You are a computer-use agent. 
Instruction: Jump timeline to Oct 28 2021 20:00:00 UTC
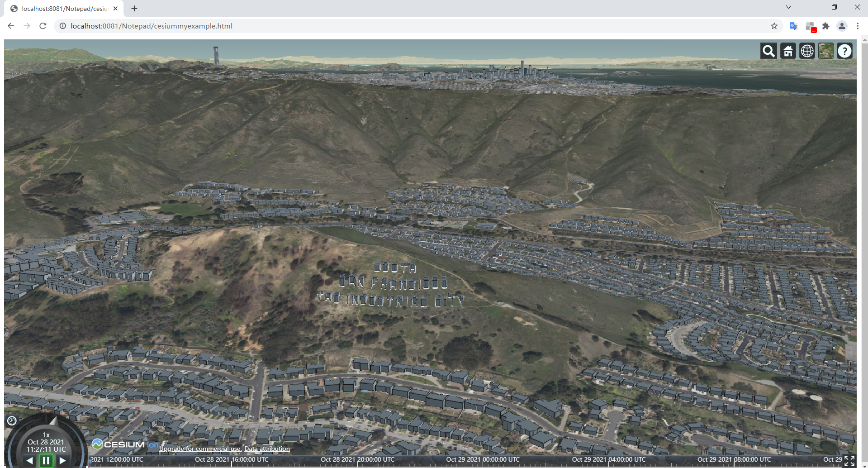tap(357, 459)
